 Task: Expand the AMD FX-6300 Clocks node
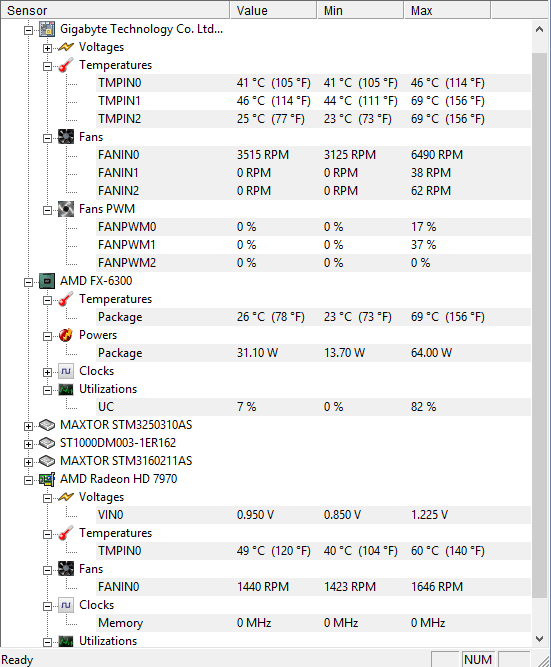(47, 373)
